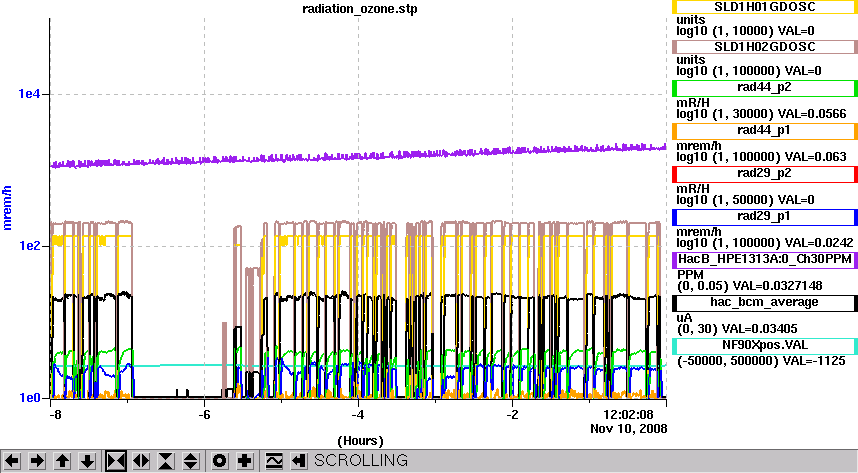Click the purple ozone trace on plot

(x=358, y=157)
